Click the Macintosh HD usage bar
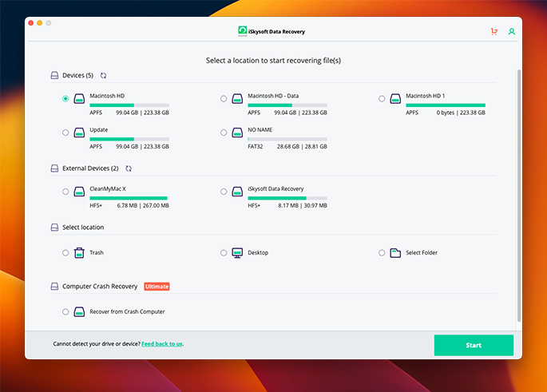This screenshot has height=392, width=547. pos(129,105)
